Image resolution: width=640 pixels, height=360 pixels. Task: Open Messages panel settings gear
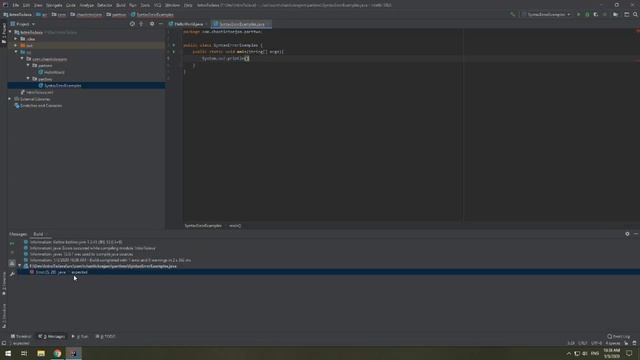click(627, 234)
